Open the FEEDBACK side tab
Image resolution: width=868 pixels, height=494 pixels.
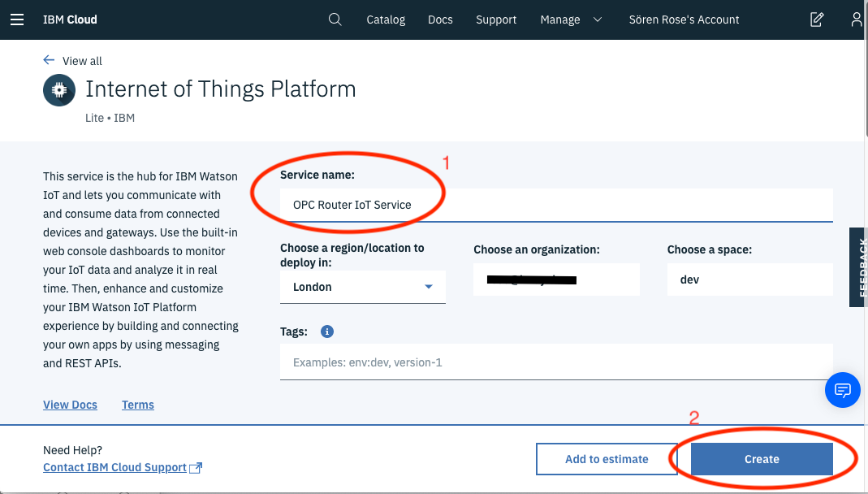point(857,268)
